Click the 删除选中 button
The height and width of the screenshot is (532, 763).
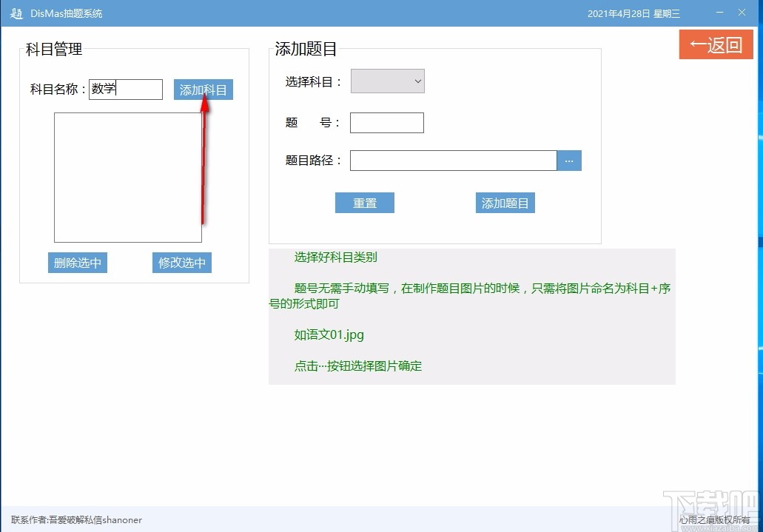tap(77, 262)
